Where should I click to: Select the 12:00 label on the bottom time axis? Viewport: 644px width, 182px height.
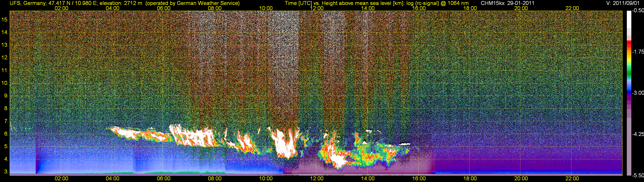tap(317, 179)
